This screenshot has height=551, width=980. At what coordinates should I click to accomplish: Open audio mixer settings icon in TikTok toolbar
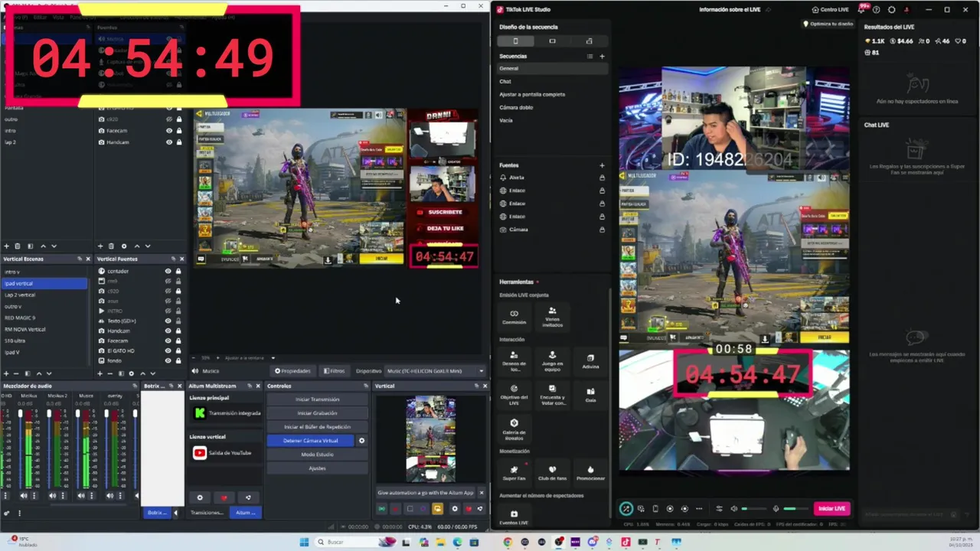[718, 509]
